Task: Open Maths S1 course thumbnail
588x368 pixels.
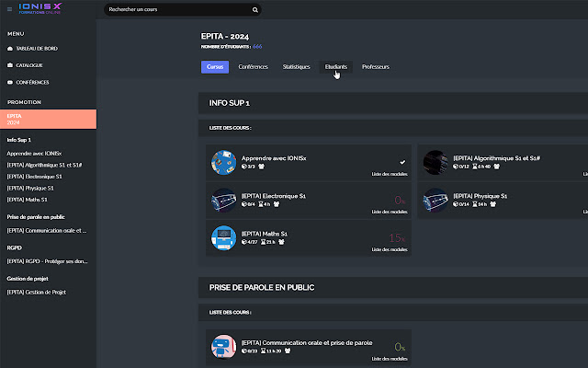Action: 223,237
